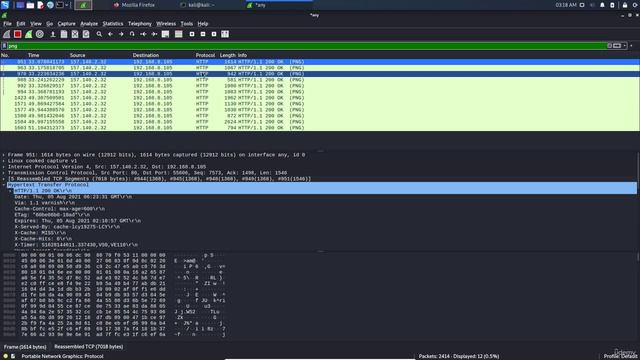Toggle packet list colorization
Image resolution: width=640 pixels, height=360 pixels.
tap(178, 34)
